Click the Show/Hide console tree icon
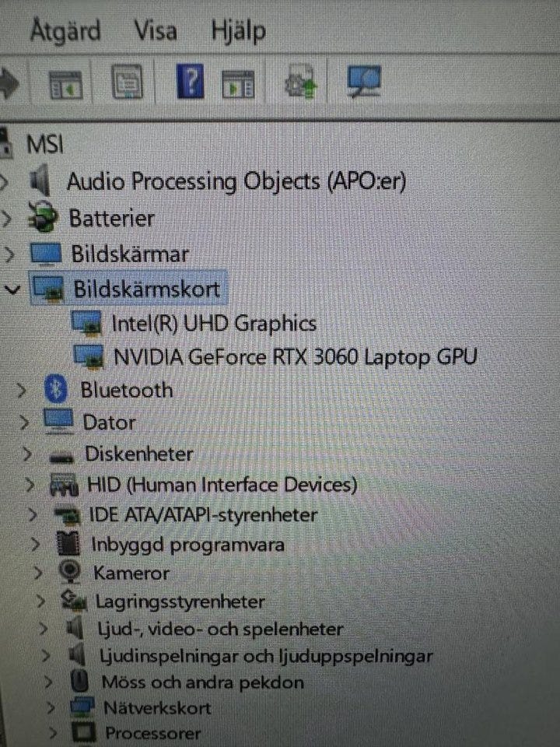This screenshot has width=560, height=747. [65, 84]
